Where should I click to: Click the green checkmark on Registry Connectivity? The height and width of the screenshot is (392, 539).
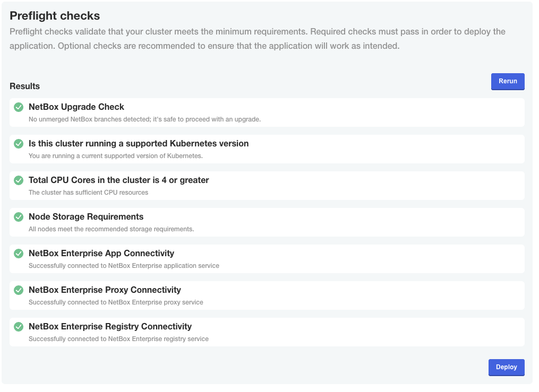[x=19, y=327]
